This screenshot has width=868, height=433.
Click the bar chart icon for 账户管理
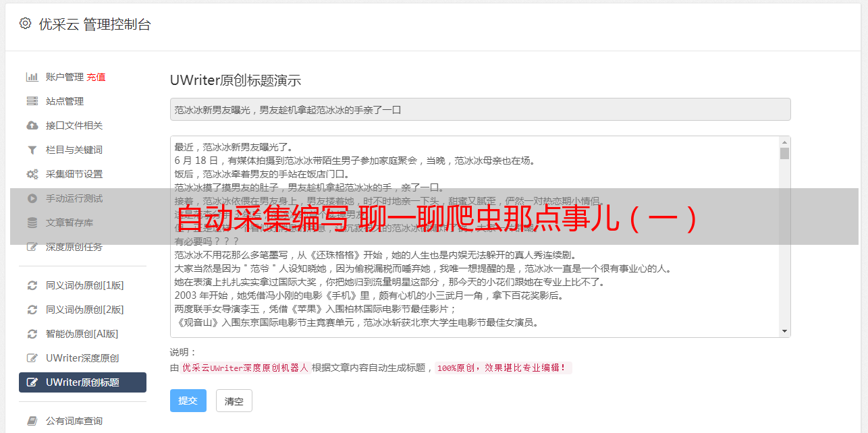(x=32, y=77)
